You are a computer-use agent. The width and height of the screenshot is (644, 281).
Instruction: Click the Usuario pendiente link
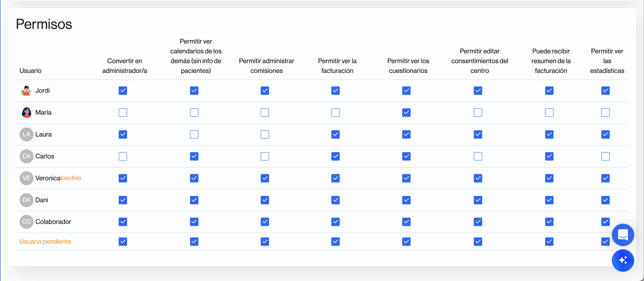tap(45, 242)
